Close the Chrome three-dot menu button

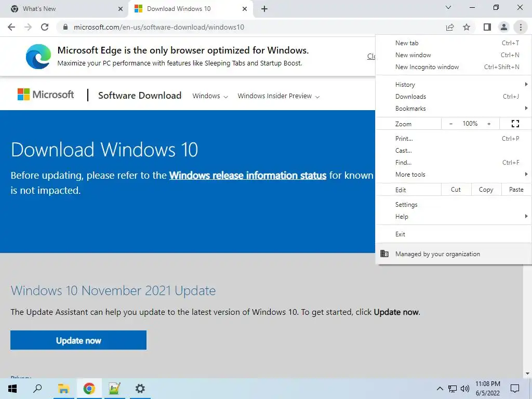click(x=521, y=27)
